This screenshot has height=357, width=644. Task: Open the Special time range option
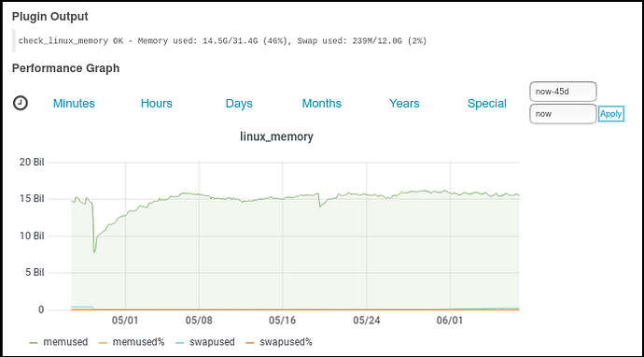tap(486, 103)
